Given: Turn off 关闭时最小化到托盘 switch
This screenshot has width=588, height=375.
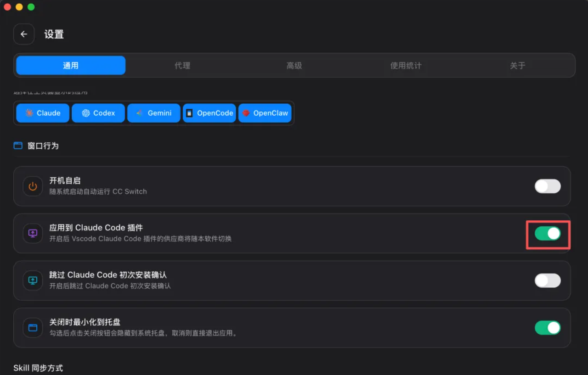Looking at the screenshot, I should coord(548,328).
